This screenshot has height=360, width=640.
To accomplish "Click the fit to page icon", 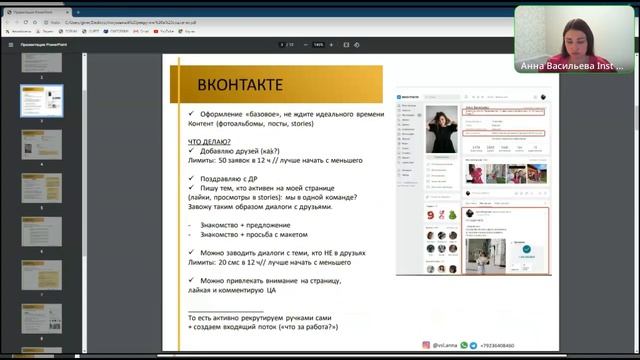I will click(x=346, y=45).
